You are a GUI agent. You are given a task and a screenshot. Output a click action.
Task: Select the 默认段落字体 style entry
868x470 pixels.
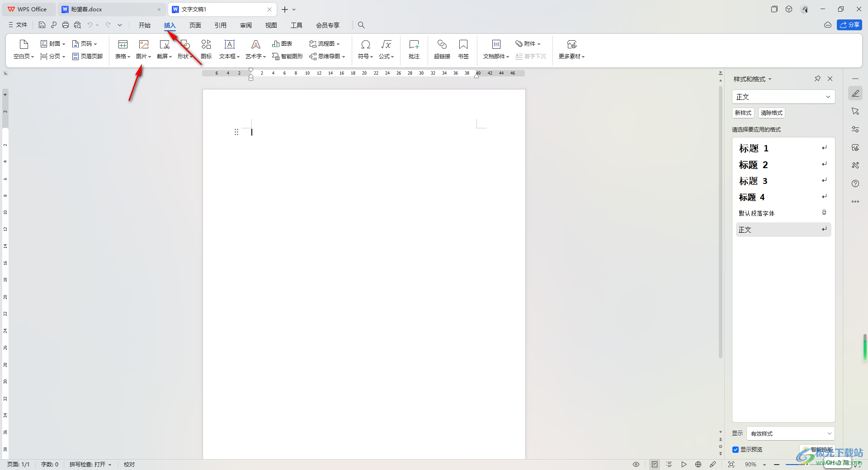point(783,213)
